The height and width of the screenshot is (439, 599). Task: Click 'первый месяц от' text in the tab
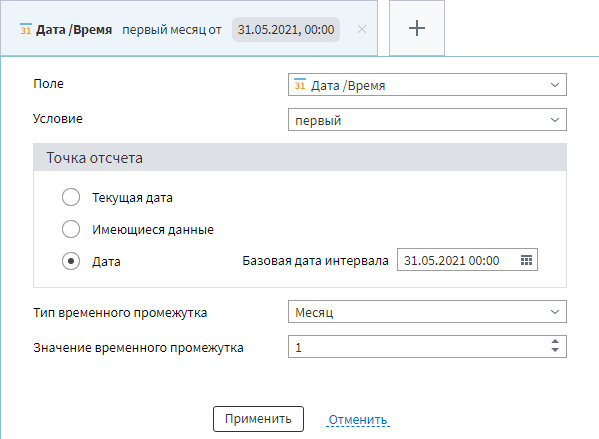click(x=172, y=29)
